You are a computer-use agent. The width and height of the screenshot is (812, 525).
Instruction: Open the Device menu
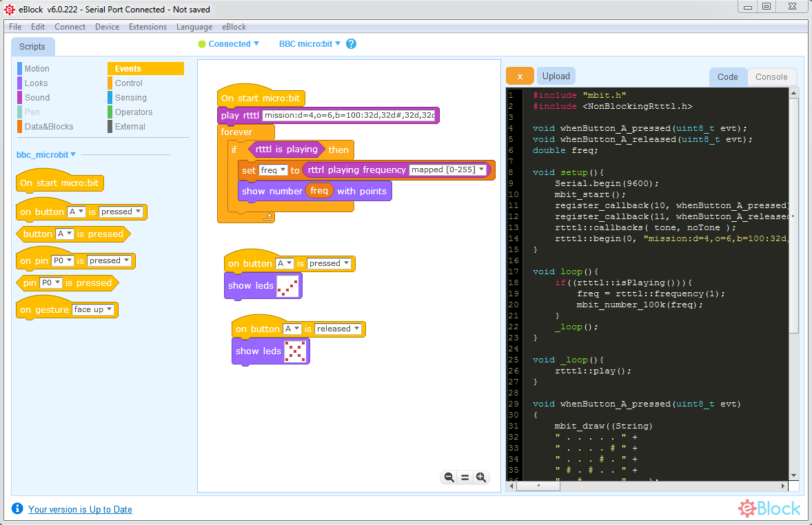coord(108,27)
